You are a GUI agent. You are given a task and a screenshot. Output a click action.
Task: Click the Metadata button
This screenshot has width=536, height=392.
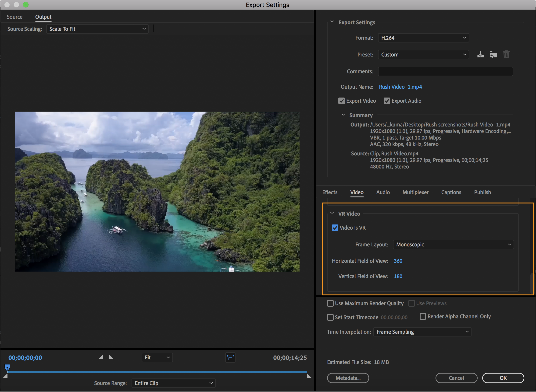pos(349,378)
